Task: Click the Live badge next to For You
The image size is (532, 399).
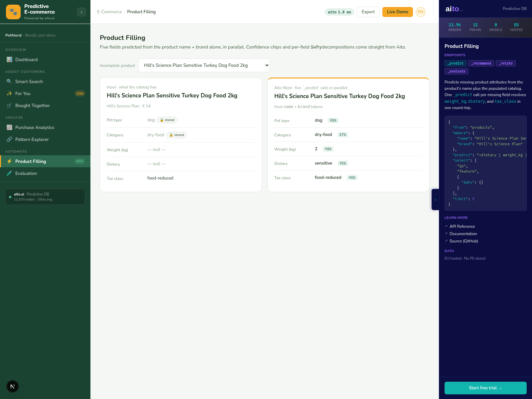Action: (80, 93)
